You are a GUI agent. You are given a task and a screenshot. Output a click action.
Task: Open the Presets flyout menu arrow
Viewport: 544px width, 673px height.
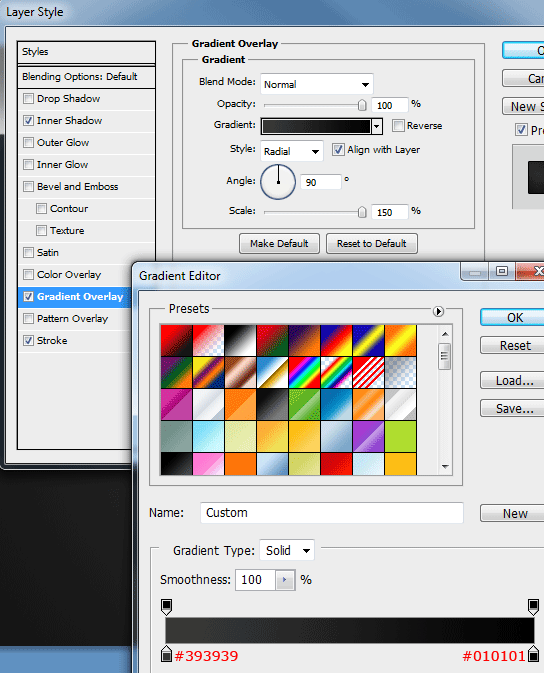pyautogui.click(x=438, y=311)
